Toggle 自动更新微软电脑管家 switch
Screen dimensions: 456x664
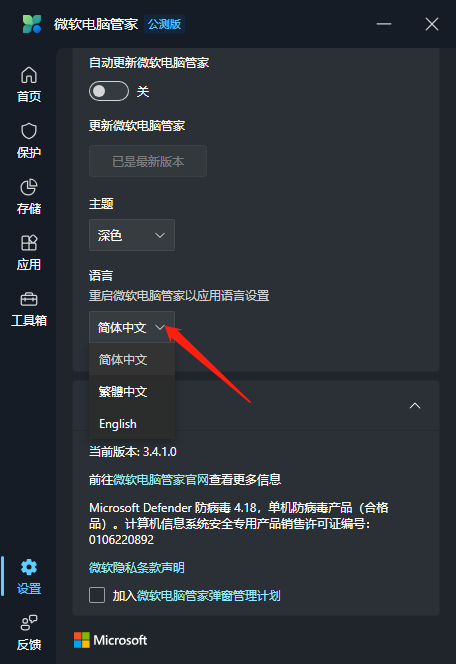click(109, 91)
